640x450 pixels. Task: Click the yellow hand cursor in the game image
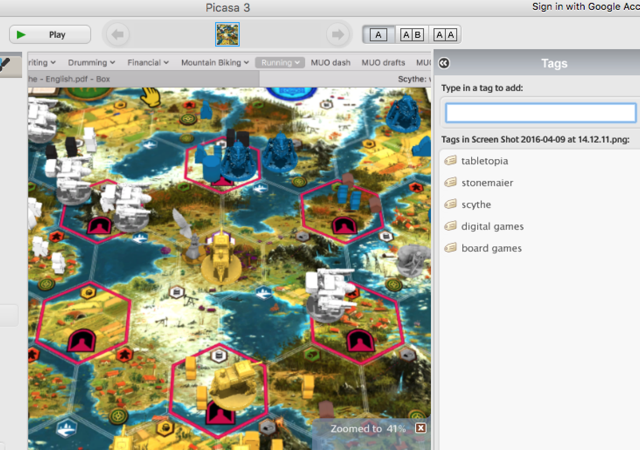click(151, 97)
